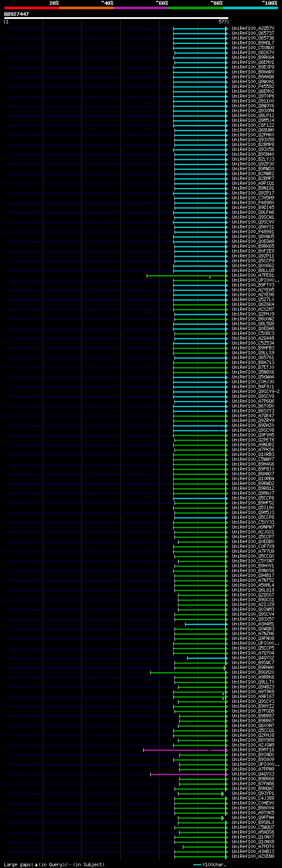Open hit UniRef100_B9HDL7

pos(253,43)
